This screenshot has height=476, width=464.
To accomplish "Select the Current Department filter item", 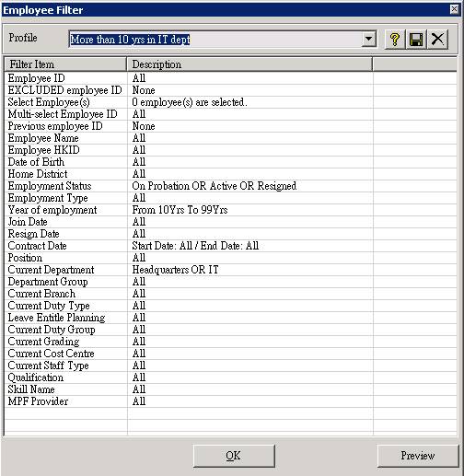I will point(51,270).
